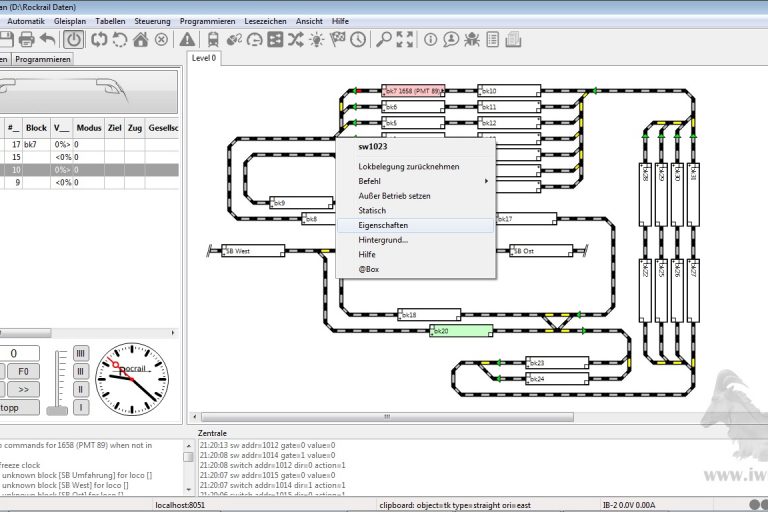Image resolution: width=768 pixels, height=512 pixels.
Task: Open the Hilfe menu in menu bar
Action: [340, 21]
